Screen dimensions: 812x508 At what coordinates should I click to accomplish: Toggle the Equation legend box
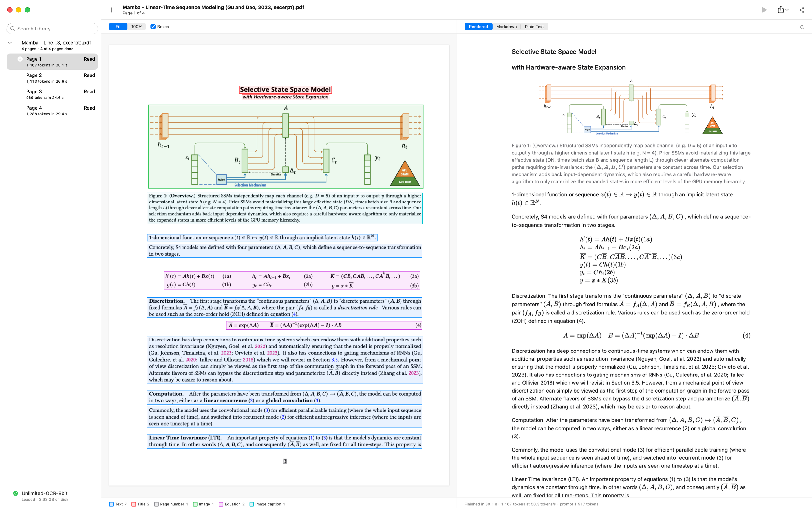pyautogui.click(x=221, y=504)
